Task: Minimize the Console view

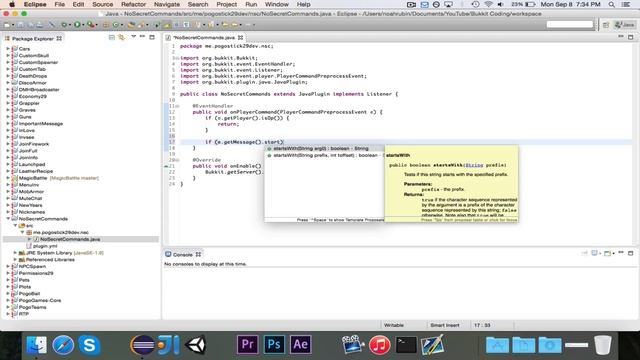Action: pos(621,253)
